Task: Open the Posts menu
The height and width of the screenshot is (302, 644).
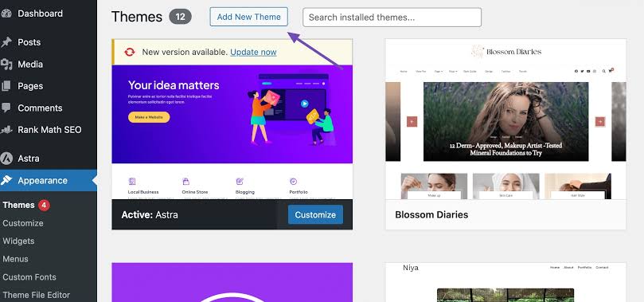Action: point(29,42)
